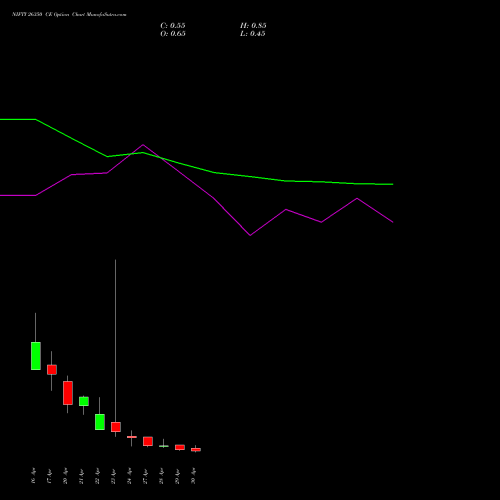This screenshot has height=500, width=500.
Task: Click the 28 Apr date axis label
Action: coord(161,476)
